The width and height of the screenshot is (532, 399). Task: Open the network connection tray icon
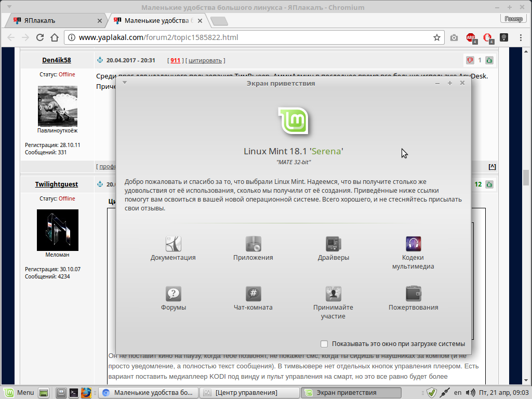445,393
